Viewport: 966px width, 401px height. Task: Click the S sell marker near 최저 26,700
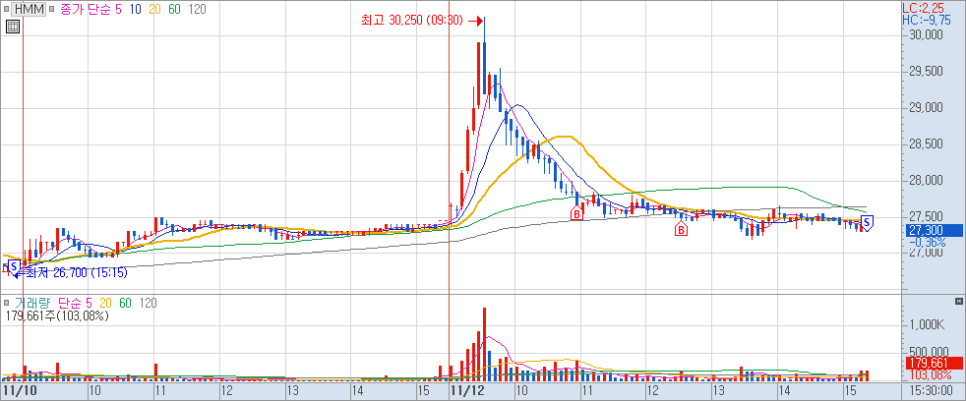click(14, 267)
